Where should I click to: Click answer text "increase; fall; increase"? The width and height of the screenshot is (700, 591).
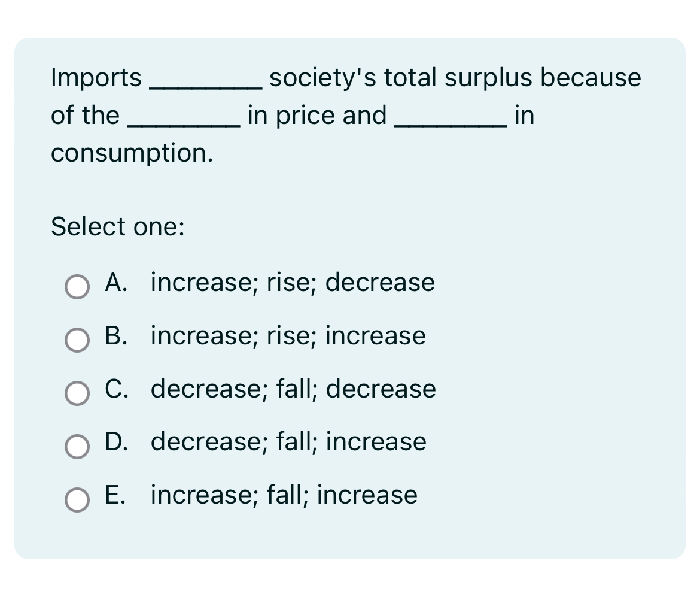pos(284,495)
